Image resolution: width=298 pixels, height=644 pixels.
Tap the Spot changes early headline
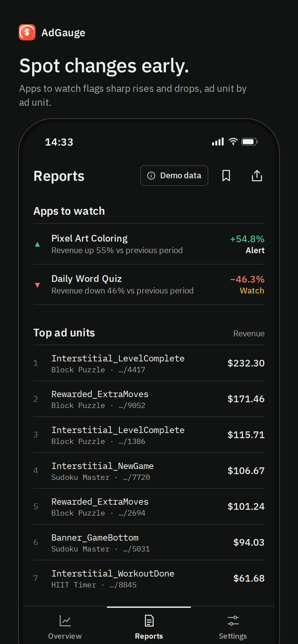(x=104, y=66)
